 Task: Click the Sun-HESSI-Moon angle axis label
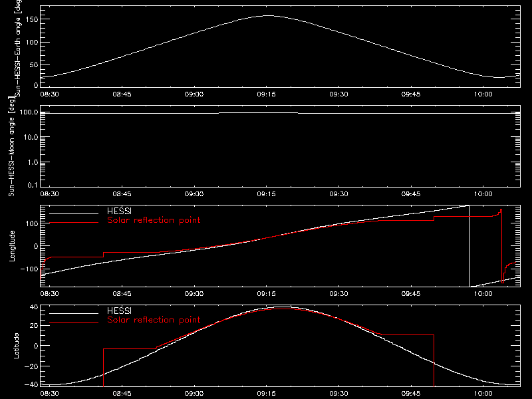pos(11,146)
